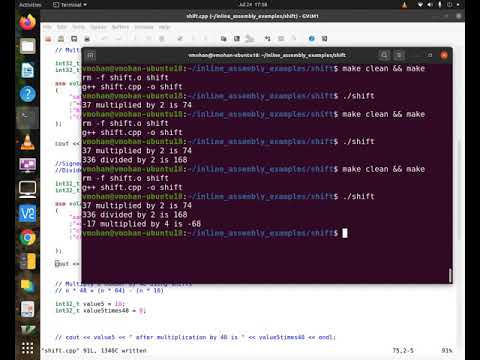Click the first '37 multiplied by 2 is 74' line

[x=137, y=105]
